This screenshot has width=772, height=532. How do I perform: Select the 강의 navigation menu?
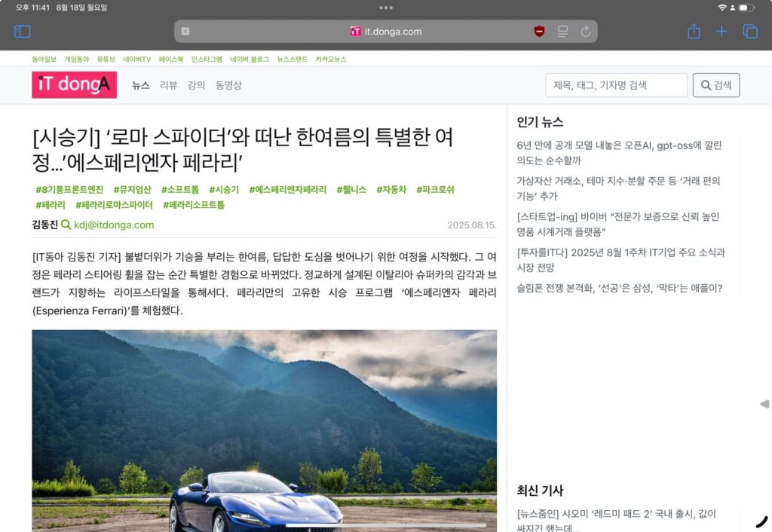tap(196, 85)
